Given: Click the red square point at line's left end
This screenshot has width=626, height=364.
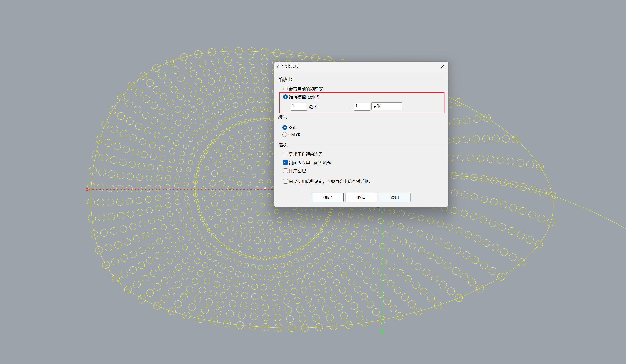Looking at the screenshot, I should [87, 190].
